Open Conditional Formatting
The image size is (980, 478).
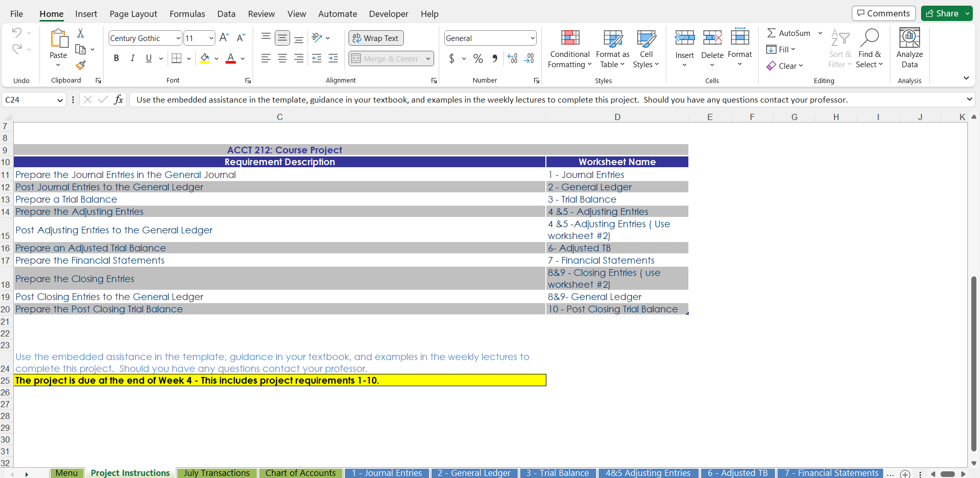pos(570,49)
